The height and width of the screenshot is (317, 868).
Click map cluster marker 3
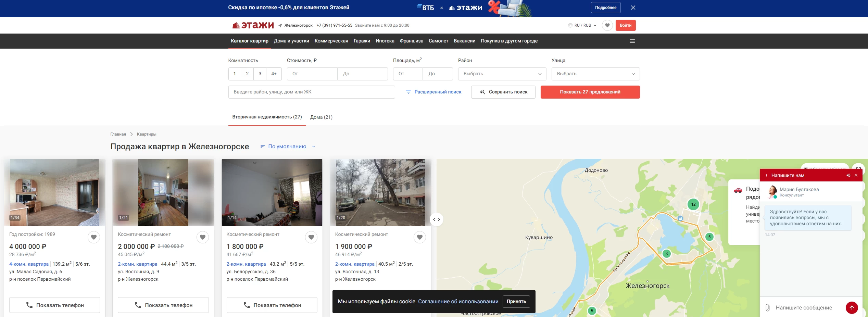point(667,254)
